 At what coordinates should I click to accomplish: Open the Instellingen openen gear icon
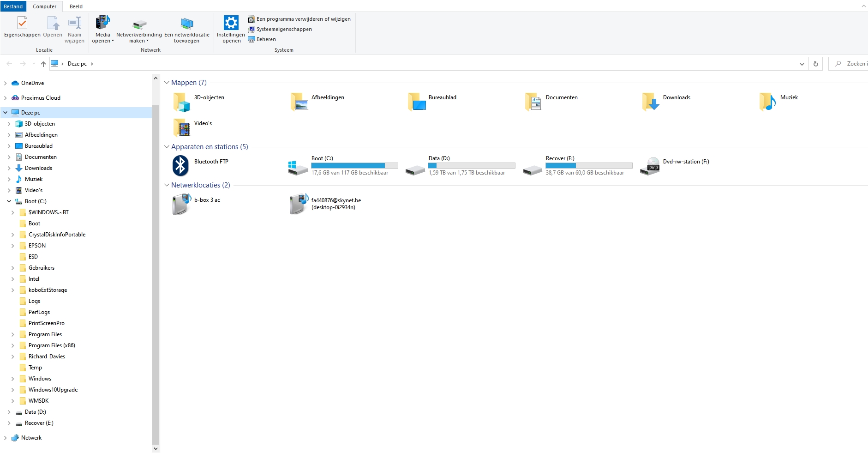coord(231,23)
